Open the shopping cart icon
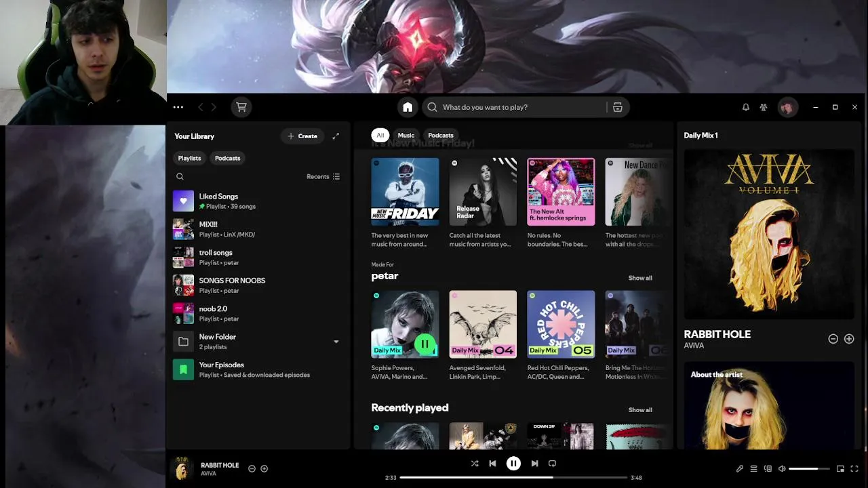This screenshot has width=868, height=488. [x=241, y=107]
